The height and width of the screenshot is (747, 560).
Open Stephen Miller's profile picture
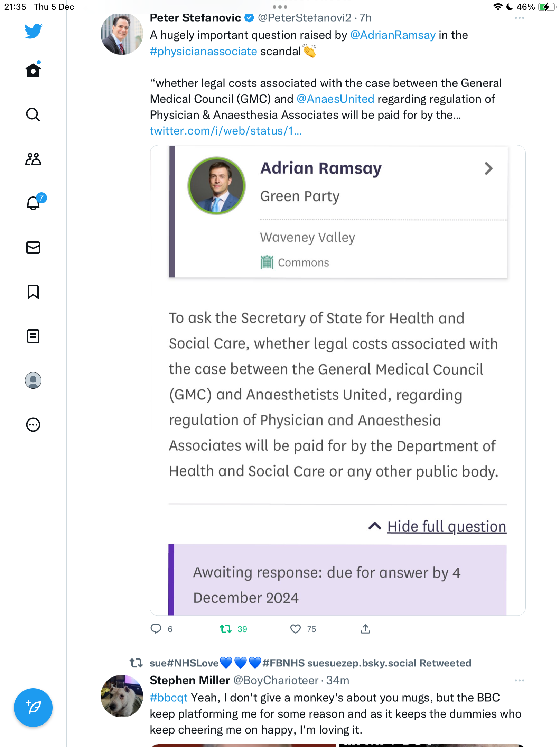click(x=122, y=696)
